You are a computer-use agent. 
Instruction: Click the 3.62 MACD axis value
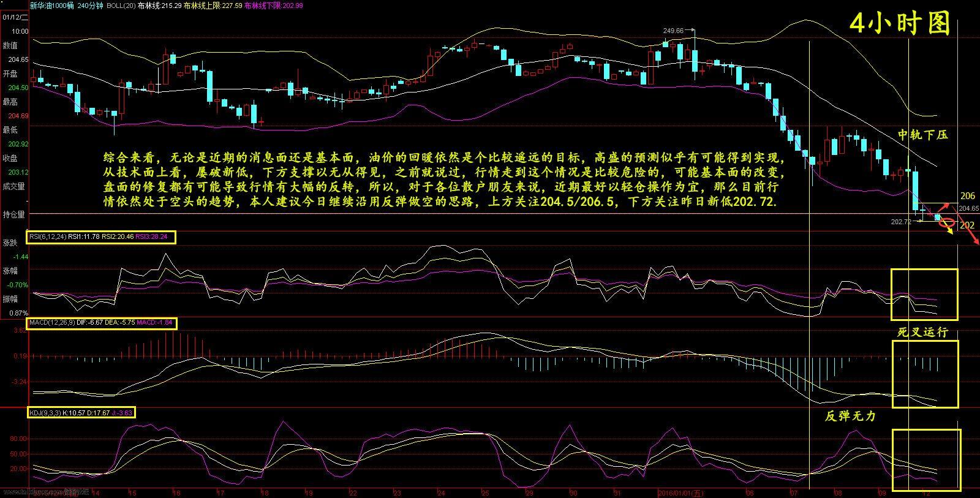click(x=20, y=330)
